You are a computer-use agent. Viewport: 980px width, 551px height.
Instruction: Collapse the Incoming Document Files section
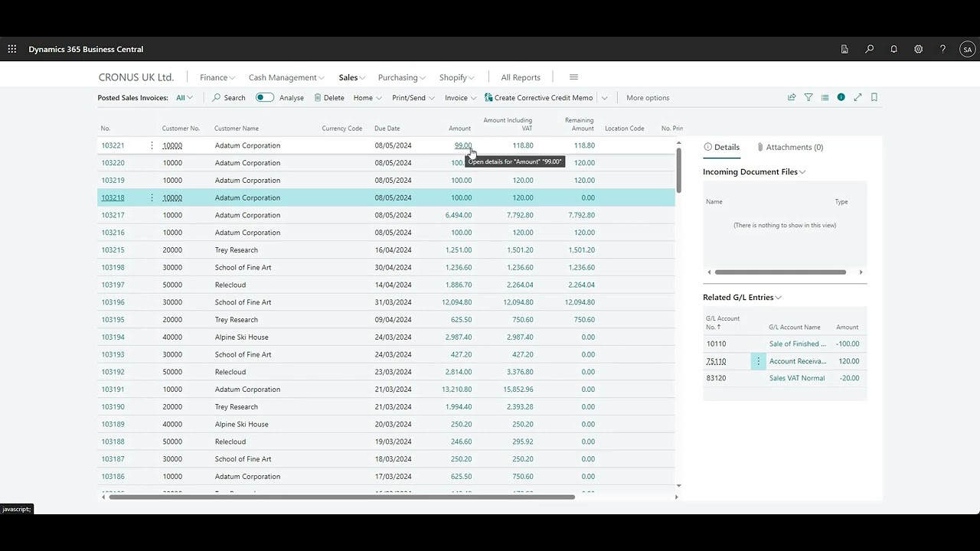coord(754,172)
